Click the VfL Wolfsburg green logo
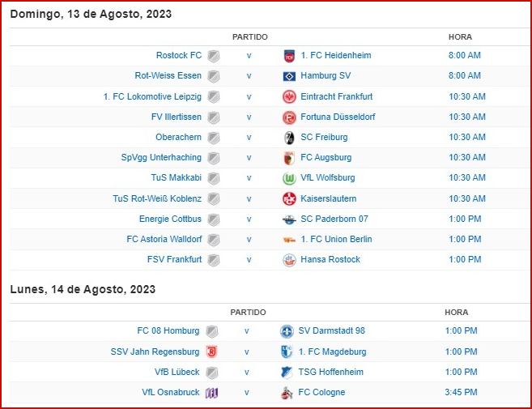The image size is (532, 409). [289, 178]
